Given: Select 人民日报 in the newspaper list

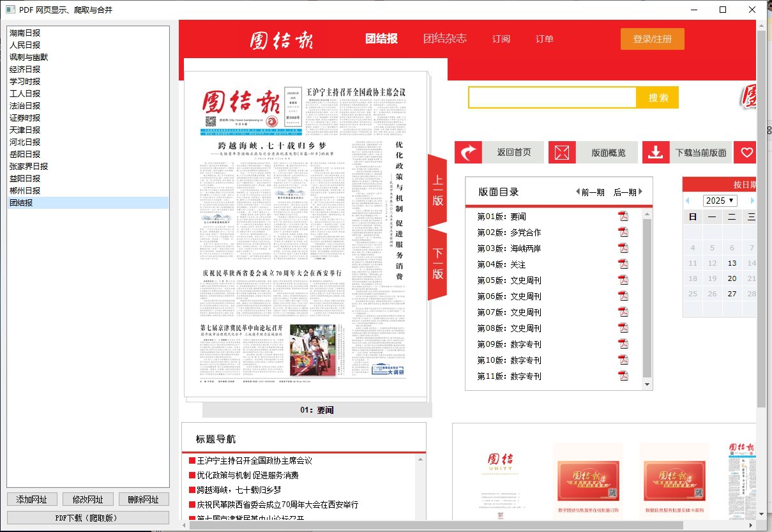Looking at the screenshot, I should click(26, 45).
